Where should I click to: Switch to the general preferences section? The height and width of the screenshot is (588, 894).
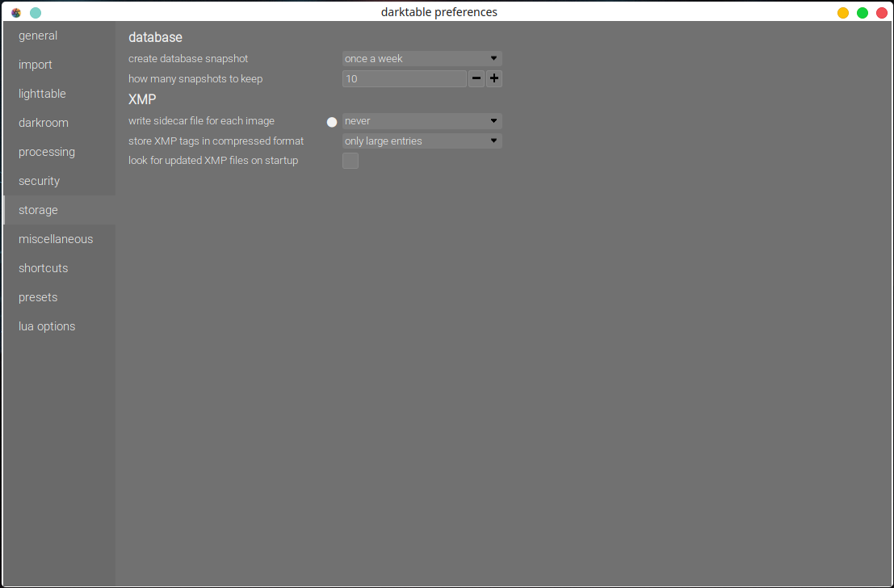tap(38, 36)
